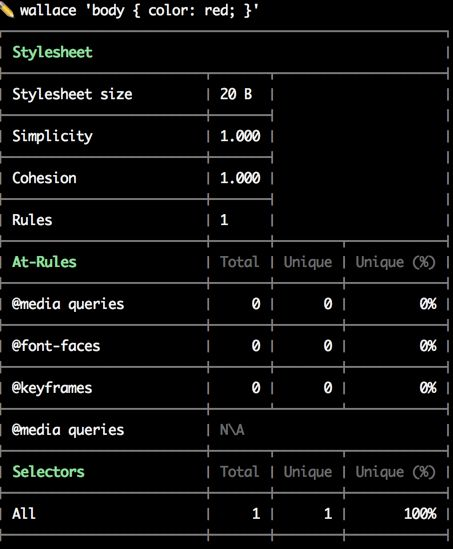Viewport: 453px width, 549px height.
Task: Select the All selectors row label
Action: pyautogui.click(x=24, y=514)
